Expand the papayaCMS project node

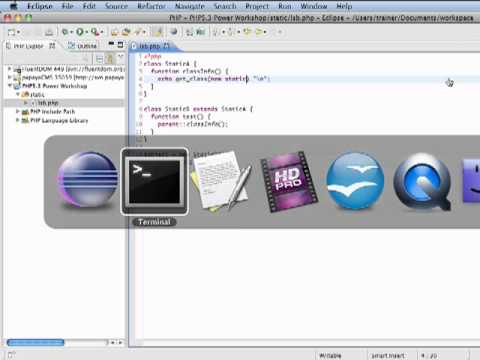(x=10, y=77)
